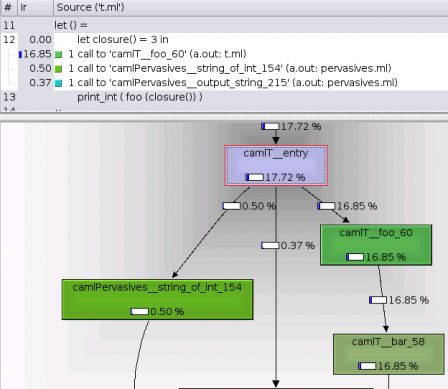Click cost bar inside camlT__entry node
This screenshot has width=448, height=389.
click(x=255, y=177)
